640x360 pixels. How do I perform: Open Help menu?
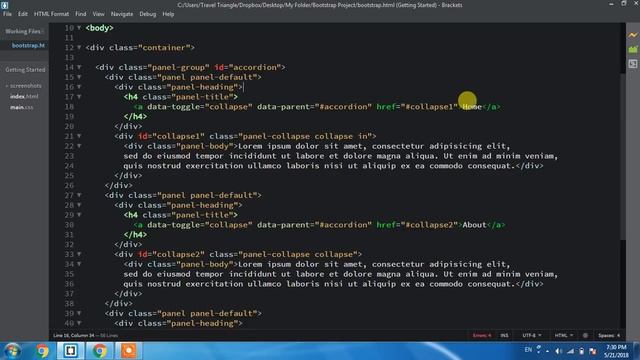168,14
